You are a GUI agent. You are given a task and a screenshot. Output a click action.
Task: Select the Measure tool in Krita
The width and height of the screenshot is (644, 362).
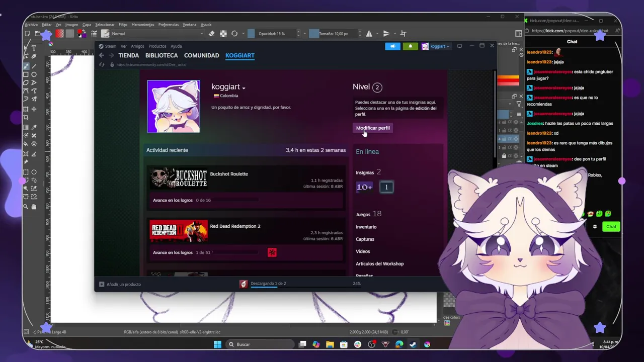[34, 154]
